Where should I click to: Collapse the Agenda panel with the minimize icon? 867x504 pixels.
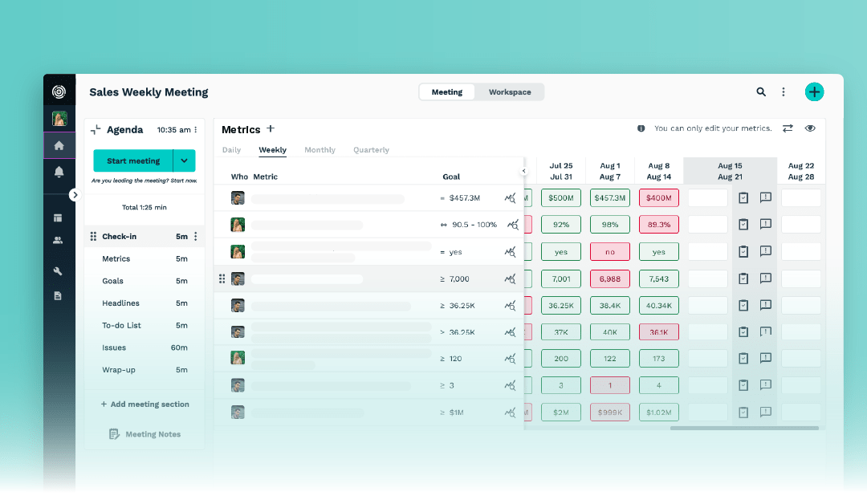point(96,129)
